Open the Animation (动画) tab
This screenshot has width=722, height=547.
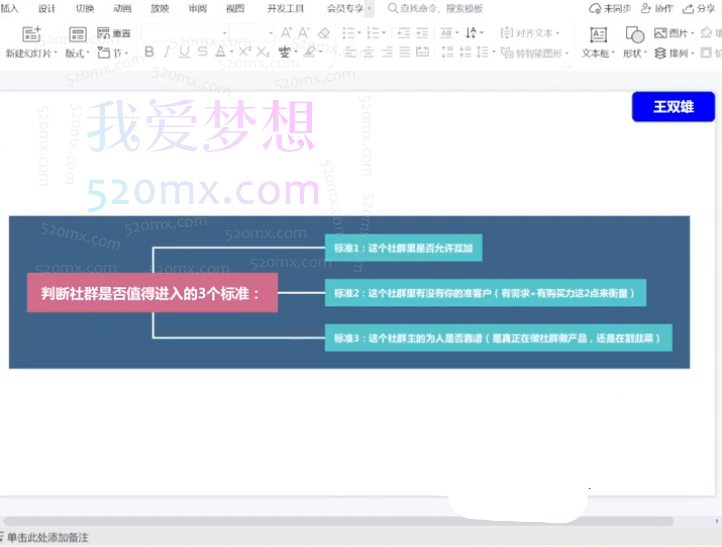[x=122, y=8]
